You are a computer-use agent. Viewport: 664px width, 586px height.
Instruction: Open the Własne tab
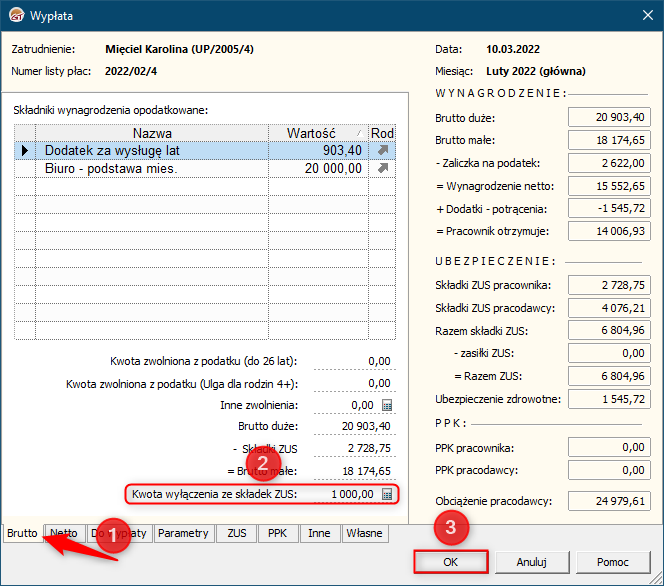[x=364, y=533]
